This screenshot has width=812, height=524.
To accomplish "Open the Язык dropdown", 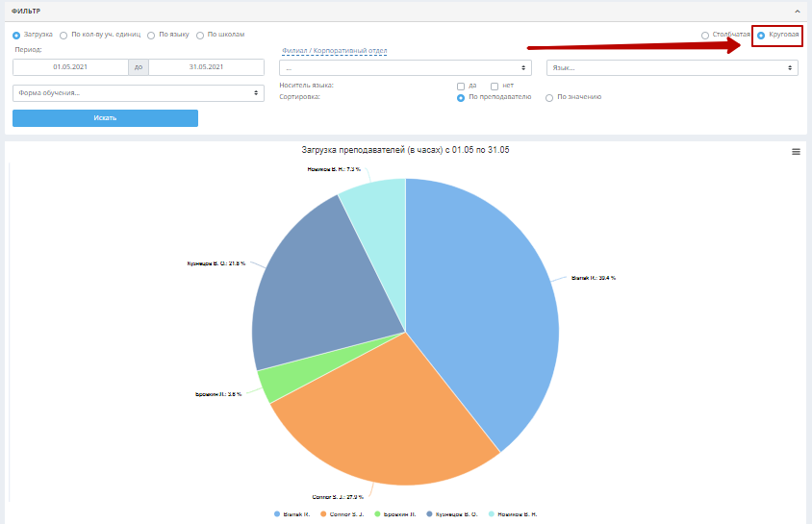I will (672, 67).
